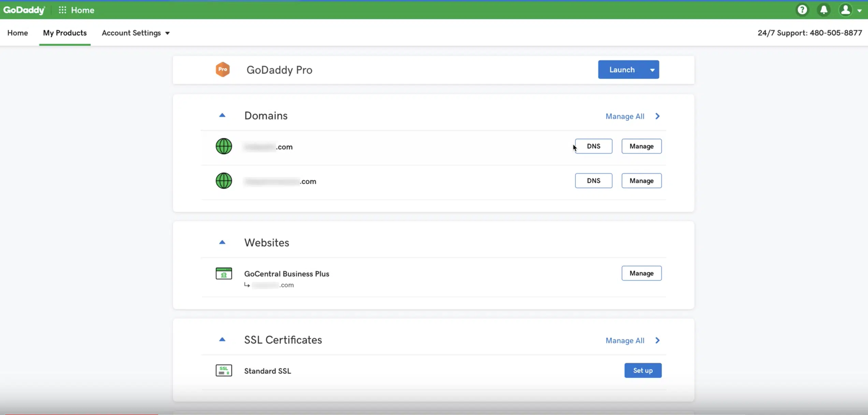Collapse the Domains section
Viewport: 868px width, 415px height.
221,115
